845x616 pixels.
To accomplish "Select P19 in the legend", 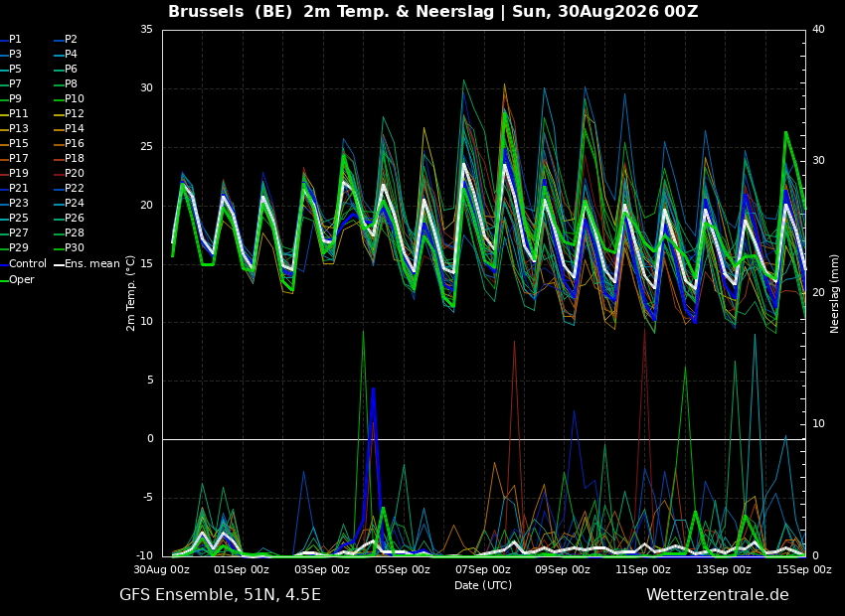I will 14,174.
